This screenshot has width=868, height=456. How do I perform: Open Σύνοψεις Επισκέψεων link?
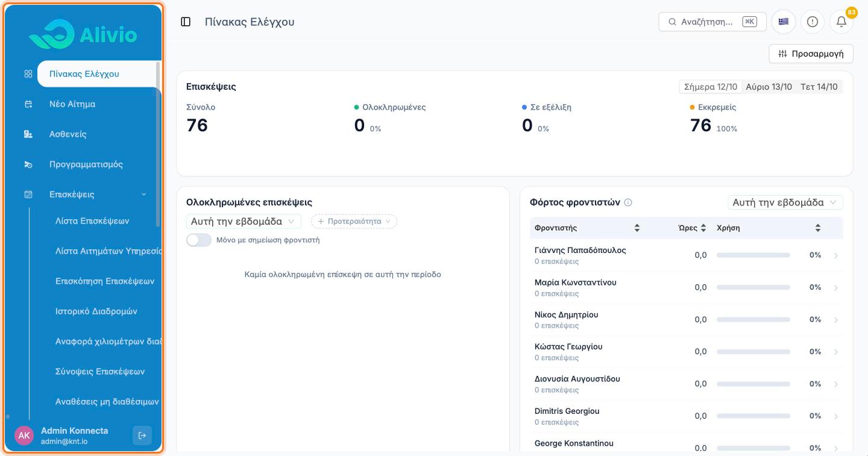pos(100,372)
